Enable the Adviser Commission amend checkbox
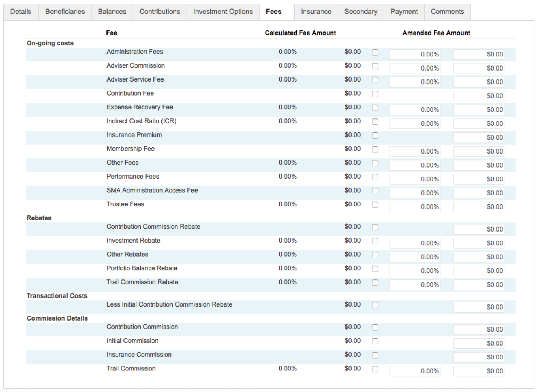The image size is (537, 392). (x=375, y=66)
